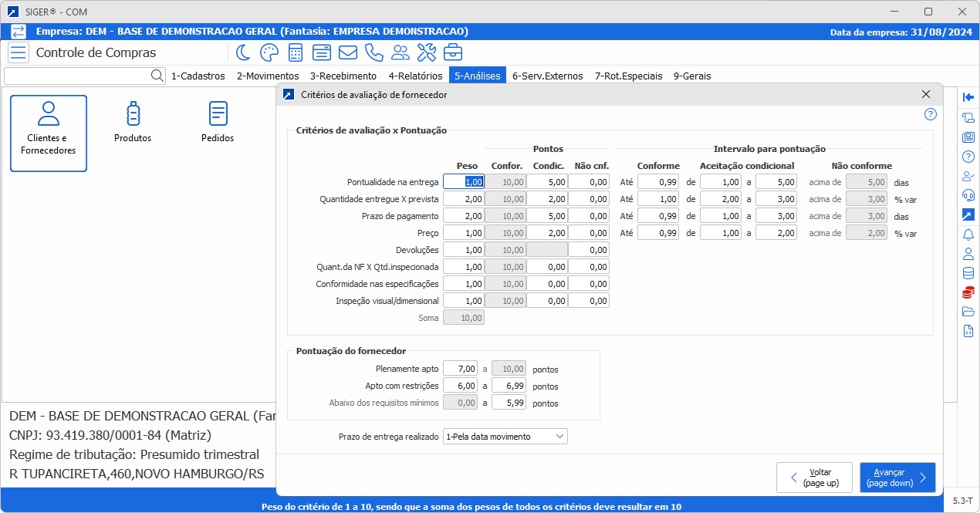Image resolution: width=980 pixels, height=513 pixels.
Task: Click the envelope mail icon
Action: (347, 52)
